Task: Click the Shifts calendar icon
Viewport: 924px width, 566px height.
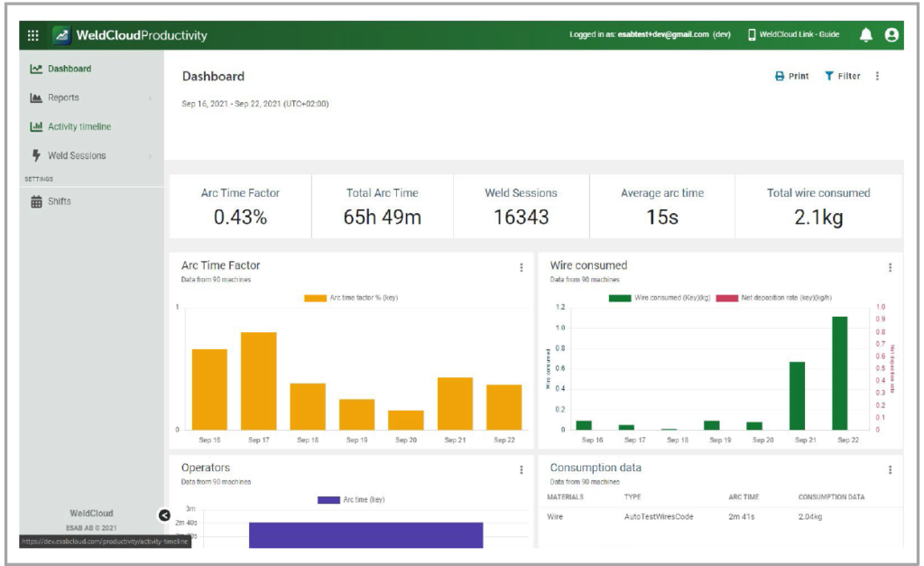Action: pos(36,202)
